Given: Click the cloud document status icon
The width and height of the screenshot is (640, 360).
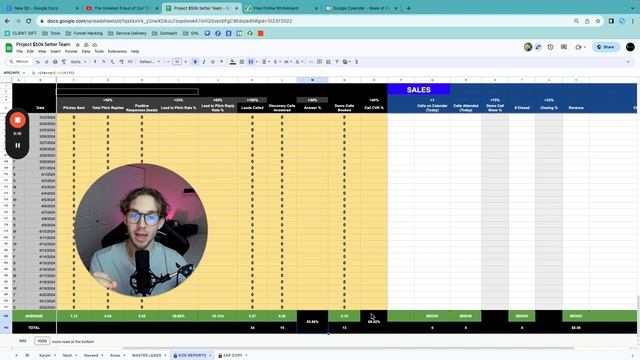Looking at the screenshot, I should [x=95, y=44].
